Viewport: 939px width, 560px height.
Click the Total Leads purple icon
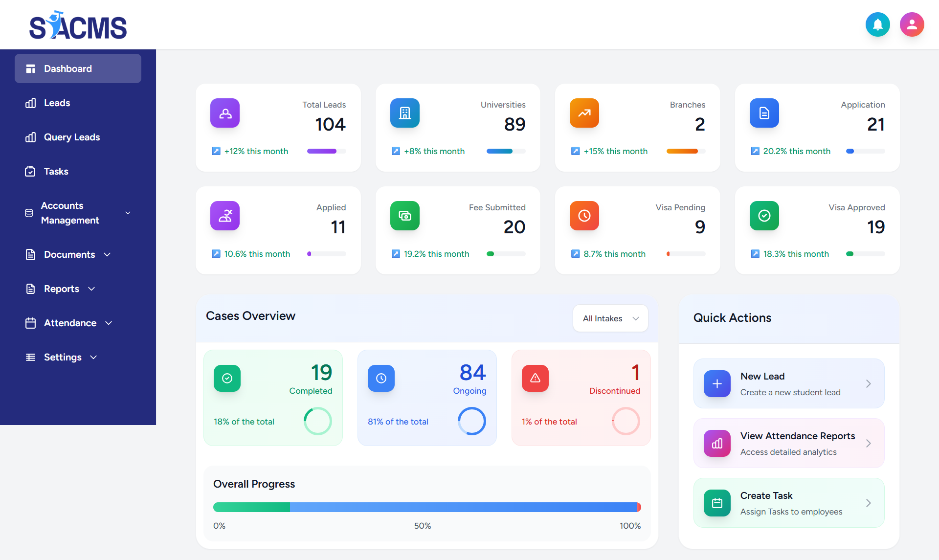coord(225,113)
